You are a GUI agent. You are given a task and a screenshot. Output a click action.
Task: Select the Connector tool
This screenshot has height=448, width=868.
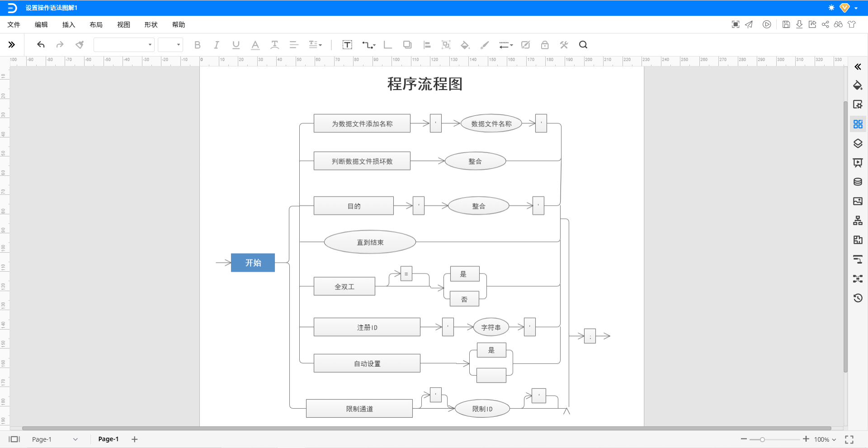click(x=368, y=45)
